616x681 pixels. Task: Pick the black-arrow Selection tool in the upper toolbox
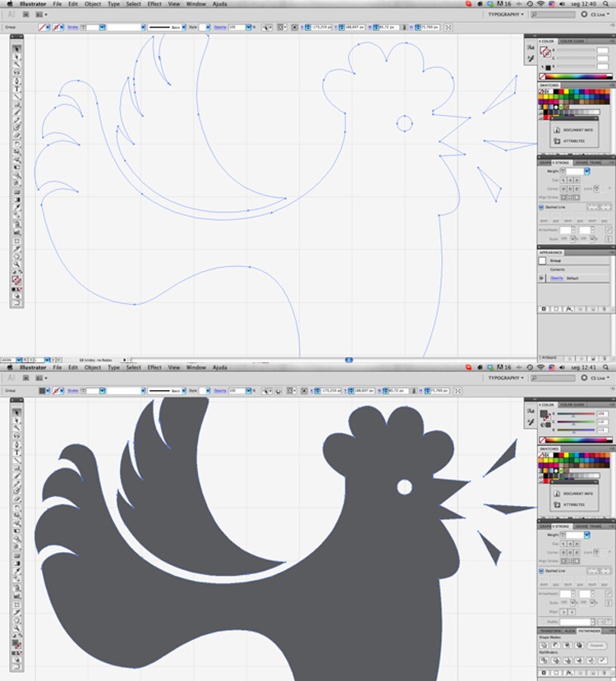16,48
